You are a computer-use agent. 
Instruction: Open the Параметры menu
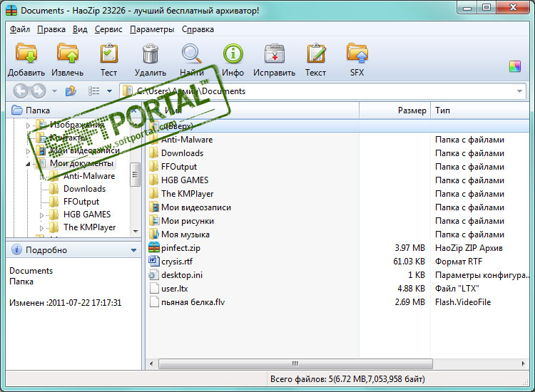point(152,29)
